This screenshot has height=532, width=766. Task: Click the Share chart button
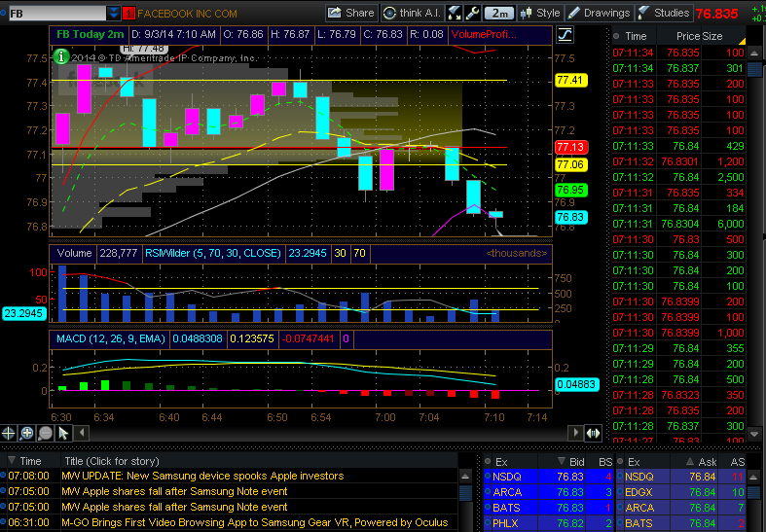351,14
